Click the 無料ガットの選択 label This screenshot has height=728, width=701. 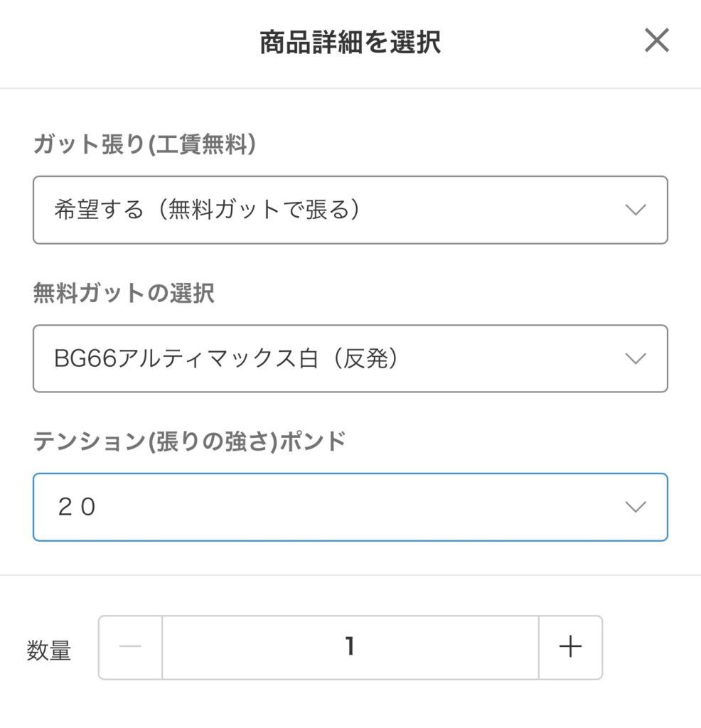(x=124, y=293)
